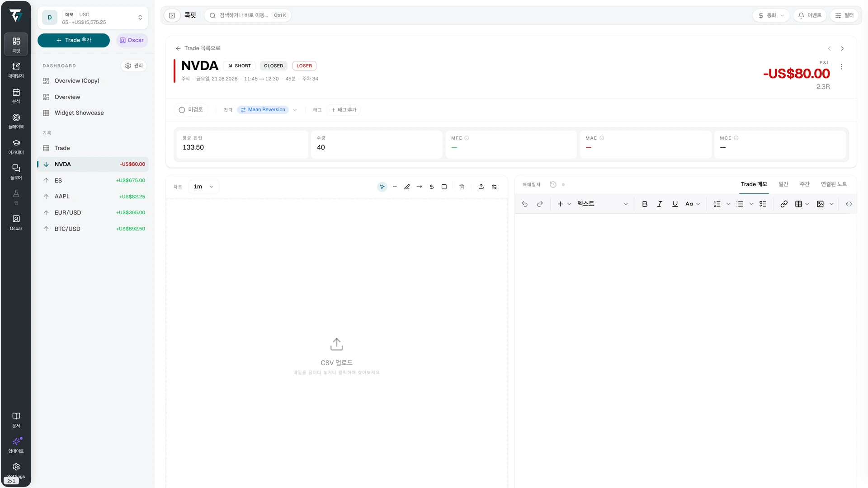The height and width of the screenshot is (488, 868).
Task: Click CSV 업로드 upload area
Action: point(337,356)
